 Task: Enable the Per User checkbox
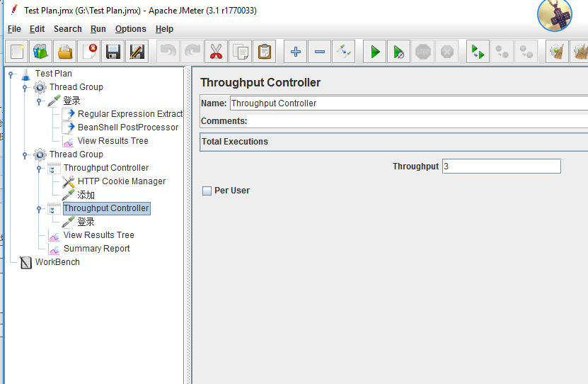[x=207, y=191]
